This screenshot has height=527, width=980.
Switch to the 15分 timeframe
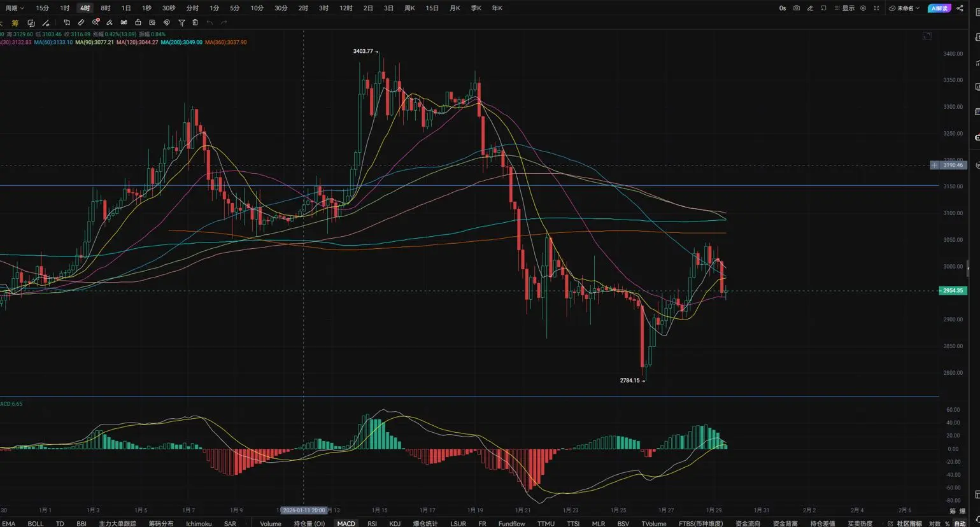coord(42,8)
